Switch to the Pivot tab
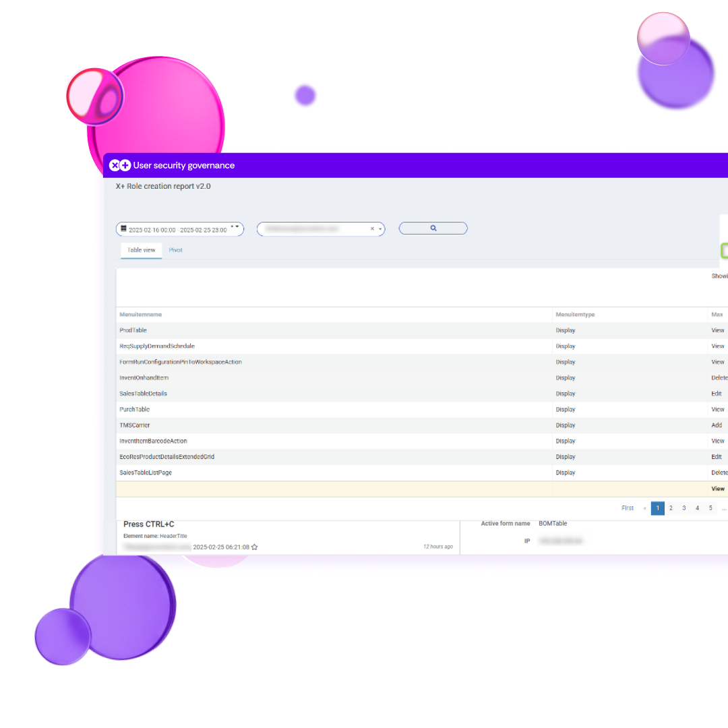The width and height of the screenshot is (728, 728). coord(175,250)
